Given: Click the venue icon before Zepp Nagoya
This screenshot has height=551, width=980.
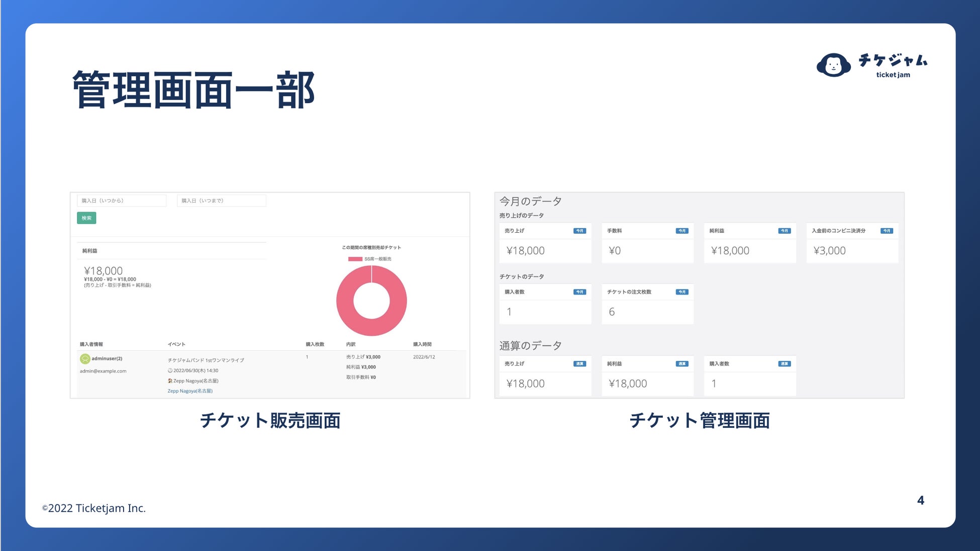Looking at the screenshot, I should 170,381.
